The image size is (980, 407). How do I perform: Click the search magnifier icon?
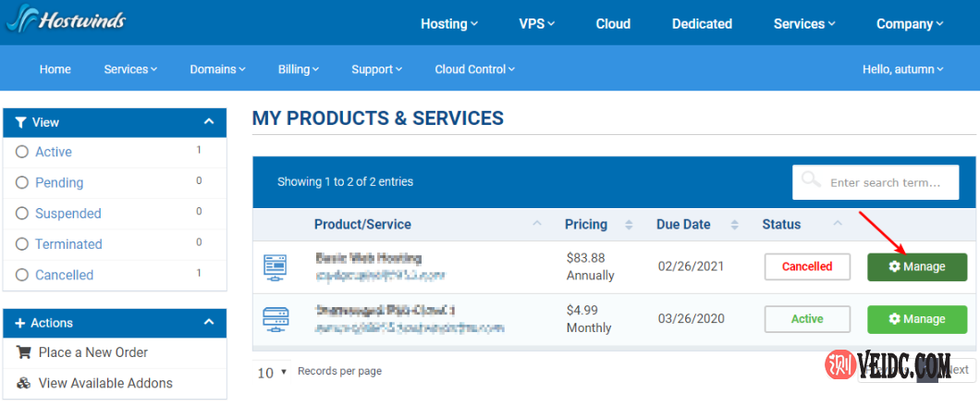(811, 180)
